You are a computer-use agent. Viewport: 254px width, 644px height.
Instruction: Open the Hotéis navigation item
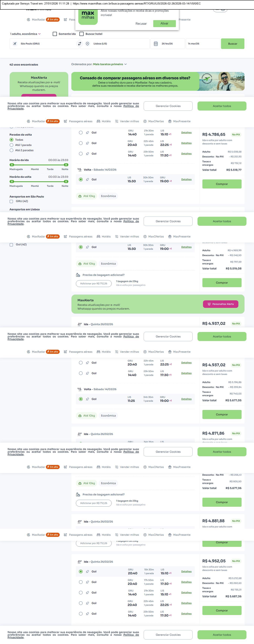pos(104,121)
